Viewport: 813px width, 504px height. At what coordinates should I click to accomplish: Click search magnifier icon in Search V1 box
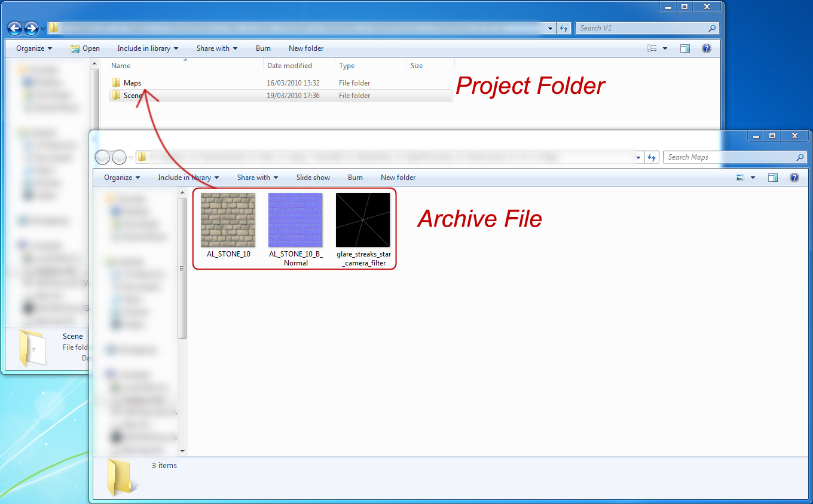[x=711, y=28]
